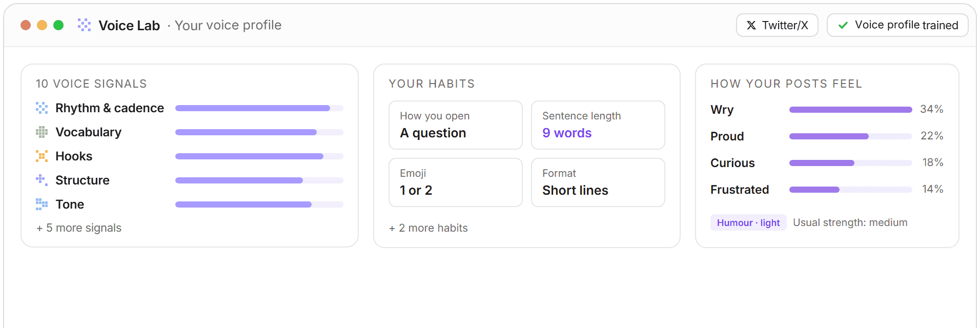980x328 pixels.
Task: Click the Your voice profile title text
Action: pos(228,25)
